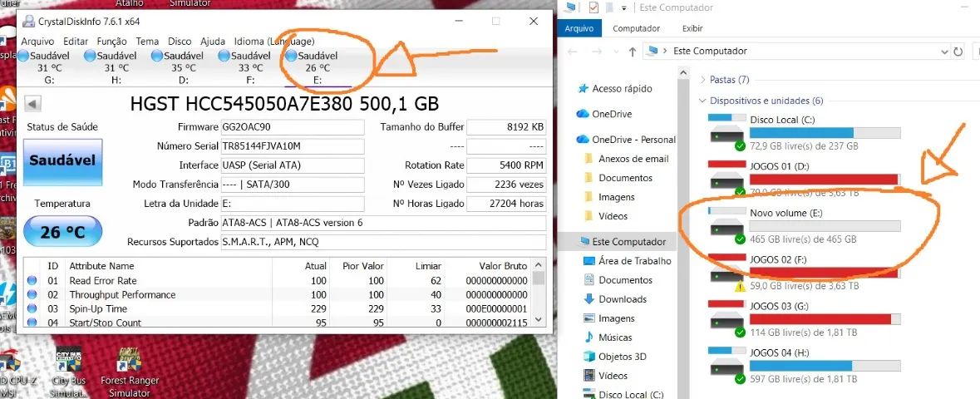Select disk H: status indicator at 31 °C
This screenshot has height=399, width=980.
[112, 67]
